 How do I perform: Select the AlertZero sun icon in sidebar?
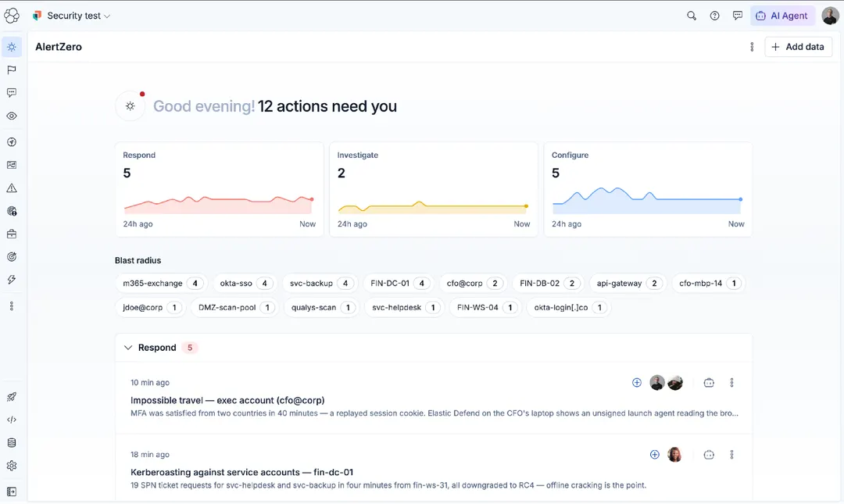[x=11, y=47]
